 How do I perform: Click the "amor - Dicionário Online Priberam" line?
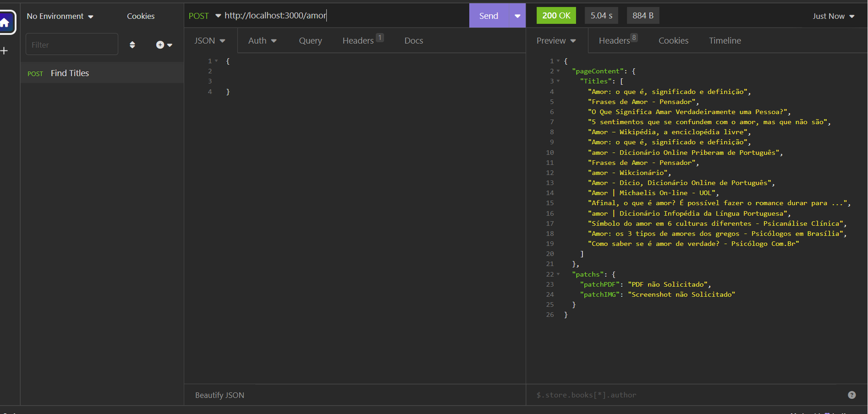[x=685, y=153]
